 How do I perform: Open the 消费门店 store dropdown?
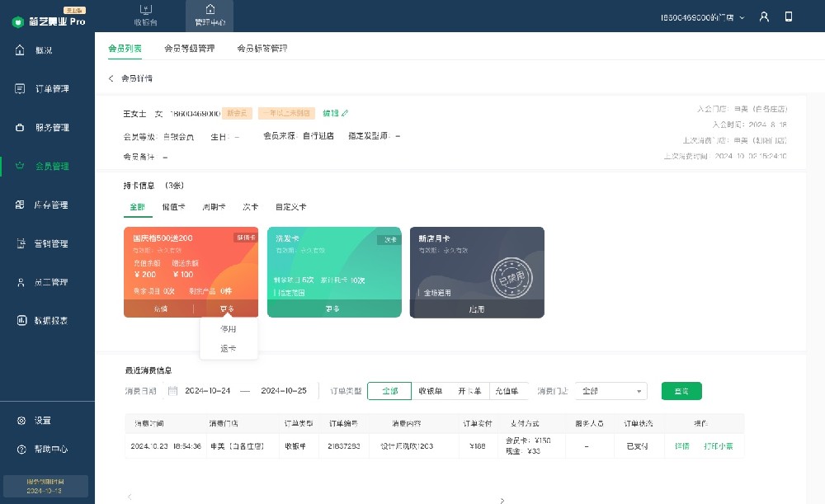click(x=610, y=390)
